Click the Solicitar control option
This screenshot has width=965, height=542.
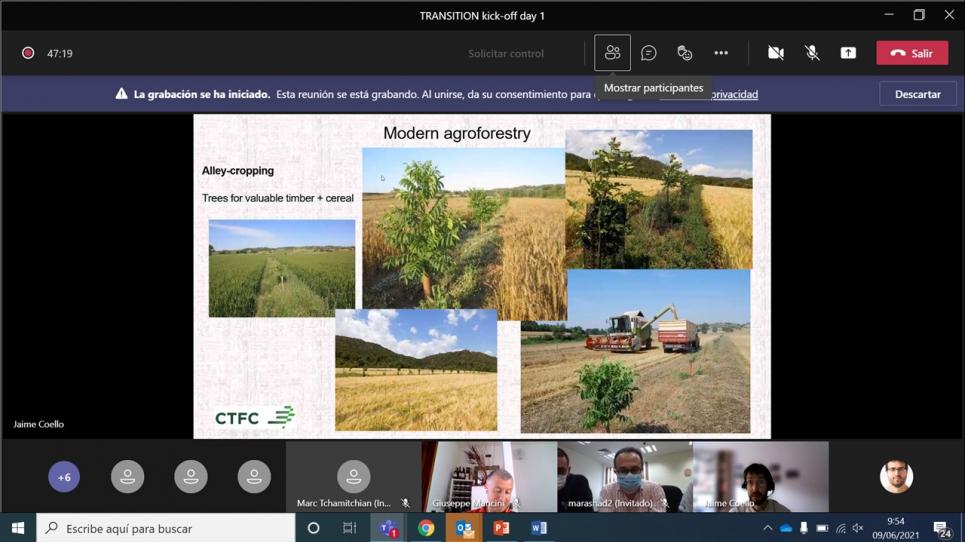pyautogui.click(x=506, y=53)
